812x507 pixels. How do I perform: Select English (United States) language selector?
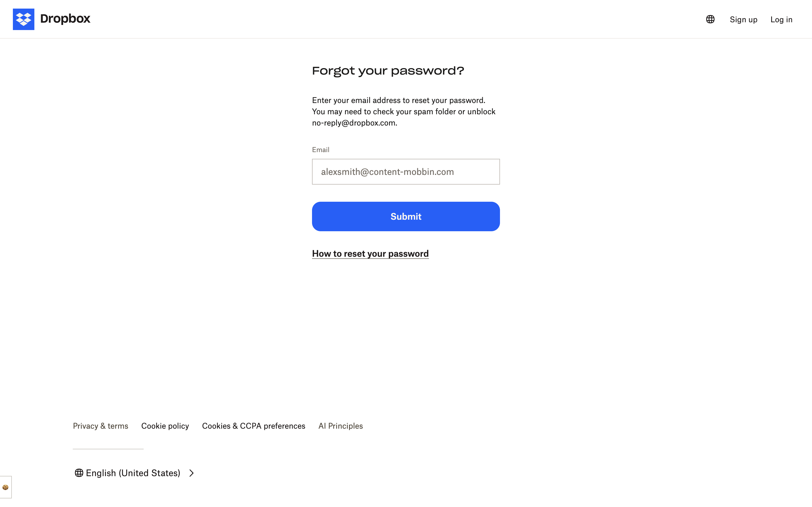tap(133, 473)
